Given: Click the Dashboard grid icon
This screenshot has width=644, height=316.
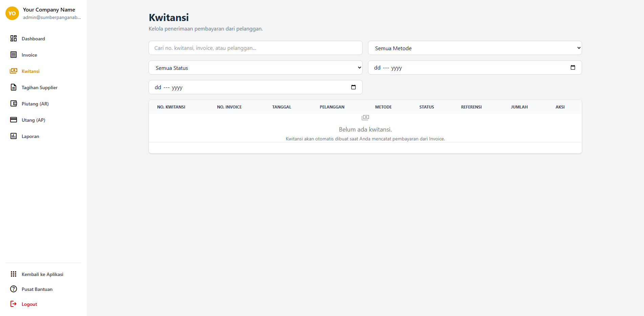Looking at the screenshot, I should [x=14, y=38].
